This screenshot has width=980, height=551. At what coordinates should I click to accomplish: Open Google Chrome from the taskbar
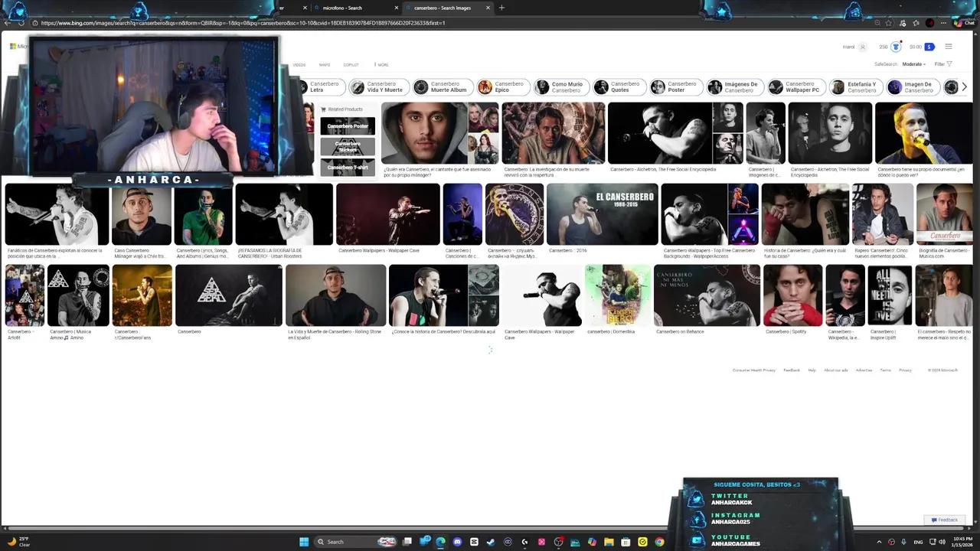(x=659, y=542)
